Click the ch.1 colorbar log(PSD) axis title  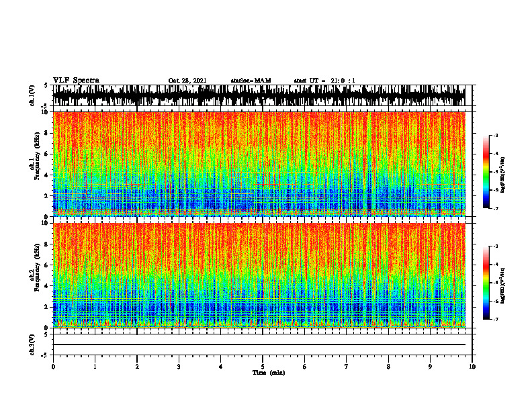tap(503, 175)
